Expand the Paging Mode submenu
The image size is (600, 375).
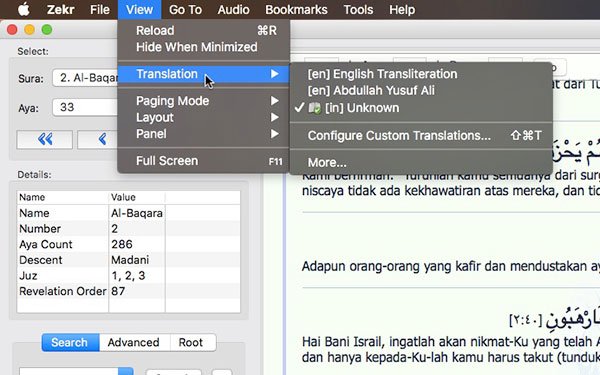pyautogui.click(x=203, y=101)
